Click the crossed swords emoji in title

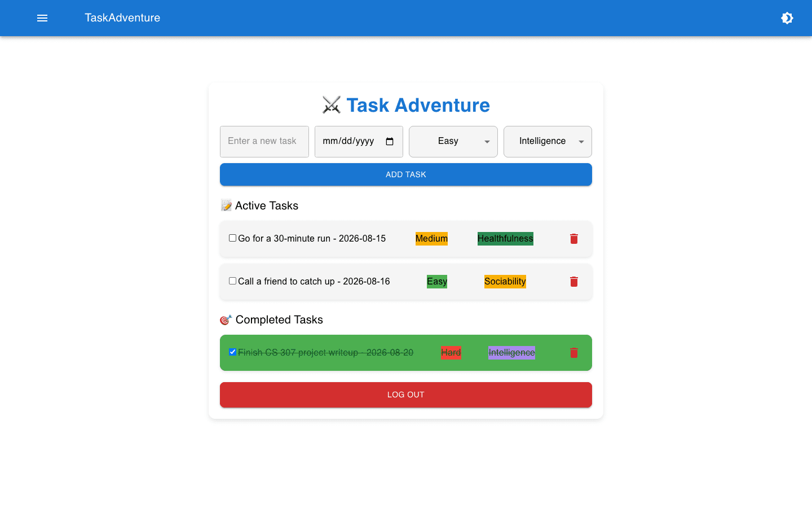(332, 105)
